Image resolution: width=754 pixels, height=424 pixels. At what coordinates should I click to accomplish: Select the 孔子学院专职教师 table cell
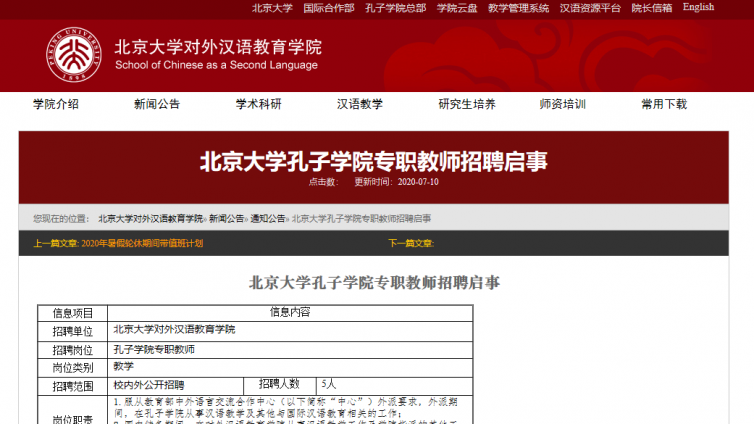click(x=290, y=350)
